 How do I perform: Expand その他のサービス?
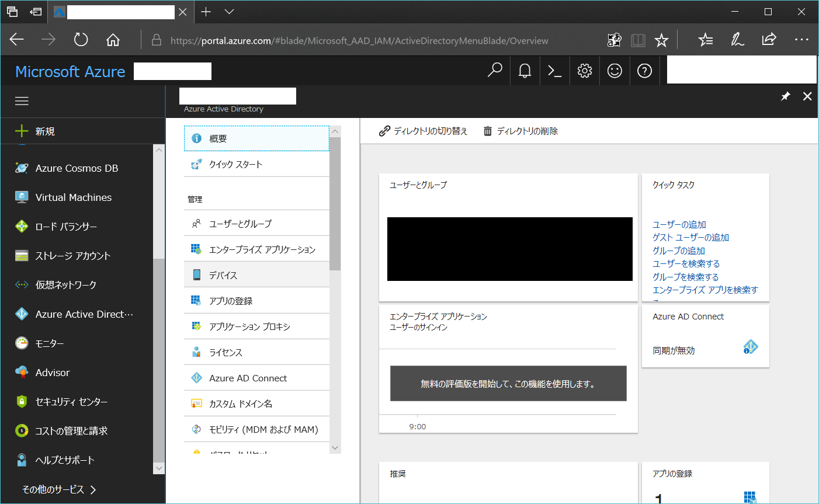click(58, 489)
